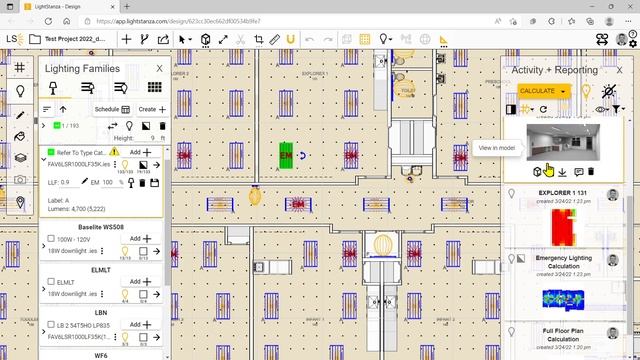Click the plus add tool in top toolbar
The width and height of the screenshot is (640, 360).
pos(127,39)
